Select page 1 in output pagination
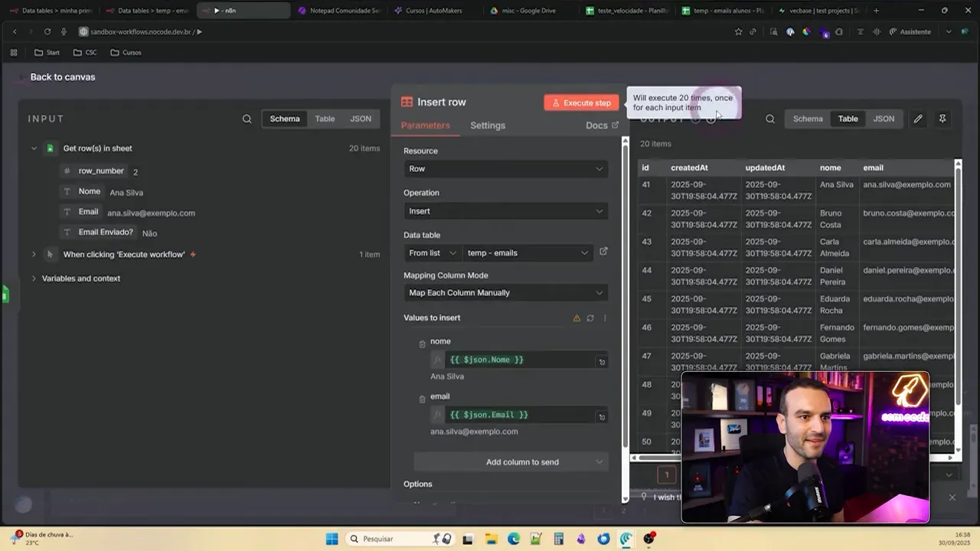Viewport: 980px width, 551px height. pyautogui.click(x=666, y=474)
